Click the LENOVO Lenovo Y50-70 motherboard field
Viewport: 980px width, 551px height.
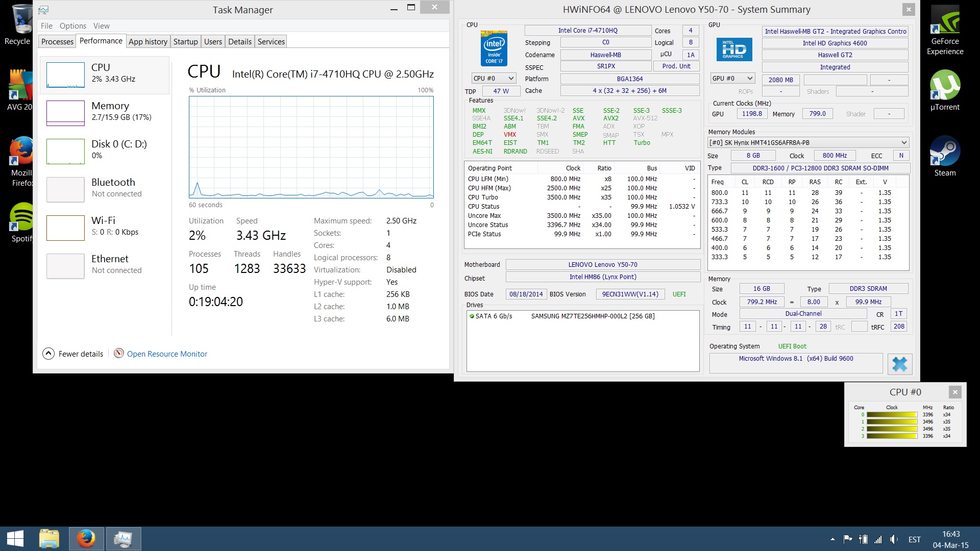(x=603, y=264)
